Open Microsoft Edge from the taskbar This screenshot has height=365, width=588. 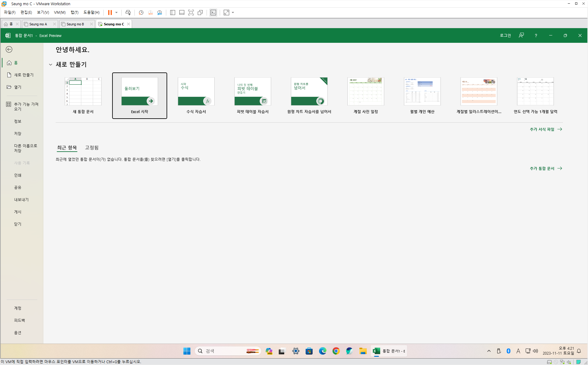point(322,351)
